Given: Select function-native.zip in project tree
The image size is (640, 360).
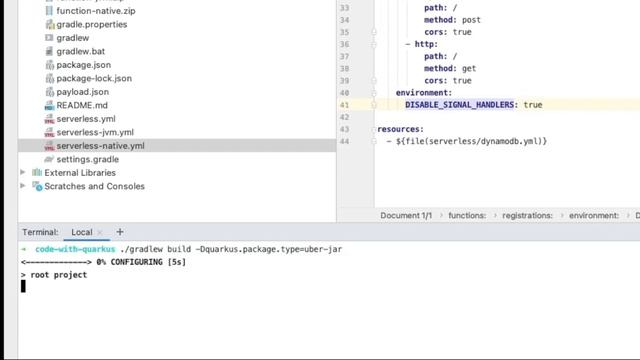Looking at the screenshot, I should 96,11.
